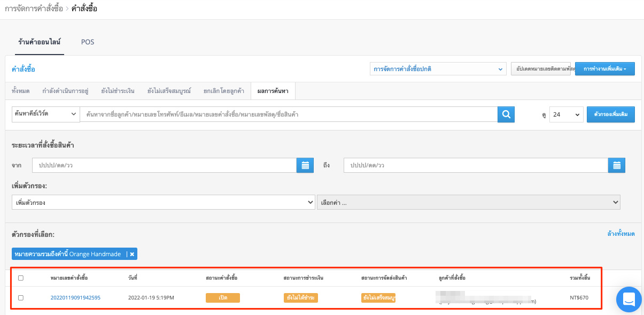Click the order date 2022-01-19 5:19PM
The height and width of the screenshot is (315, 644).
coord(151,298)
